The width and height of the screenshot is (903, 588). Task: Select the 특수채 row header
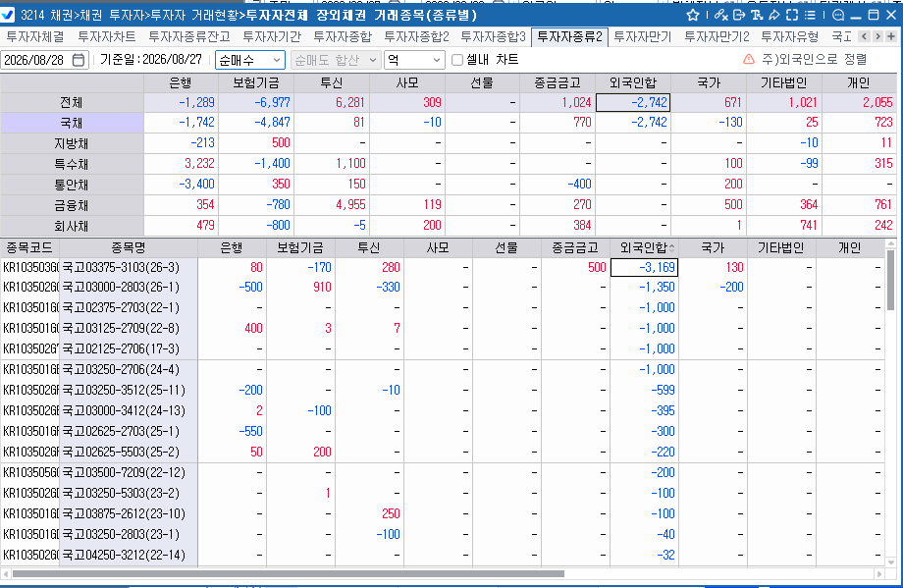pos(72,164)
